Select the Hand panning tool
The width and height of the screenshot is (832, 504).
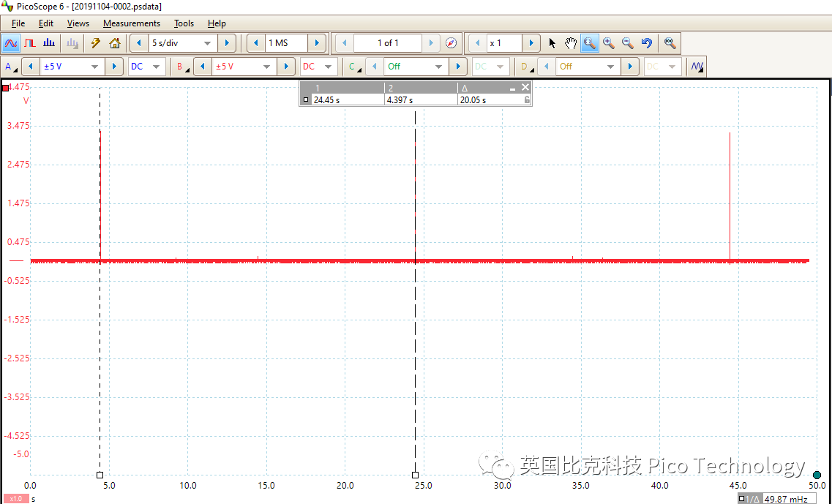tap(571, 43)
